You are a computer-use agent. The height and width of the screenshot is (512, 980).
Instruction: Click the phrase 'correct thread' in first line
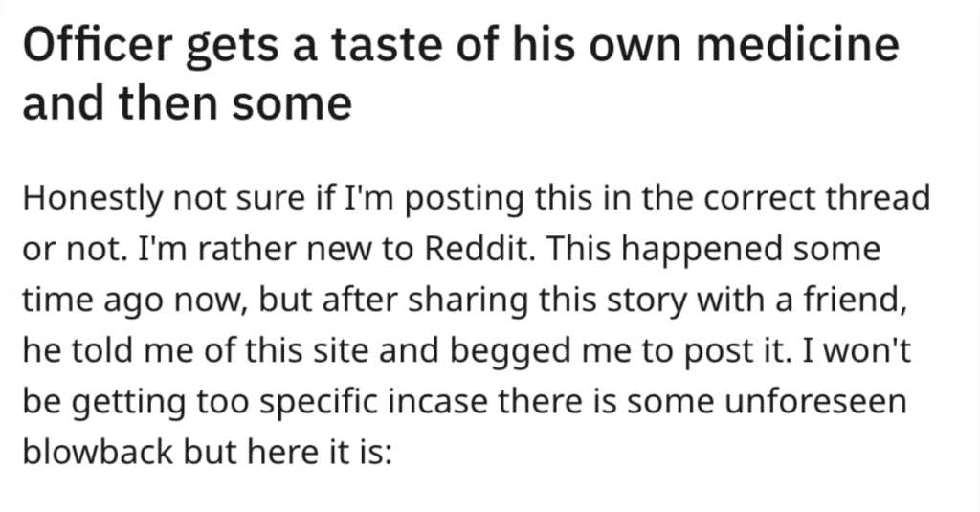pyautogui.click(x=817, y=197)
